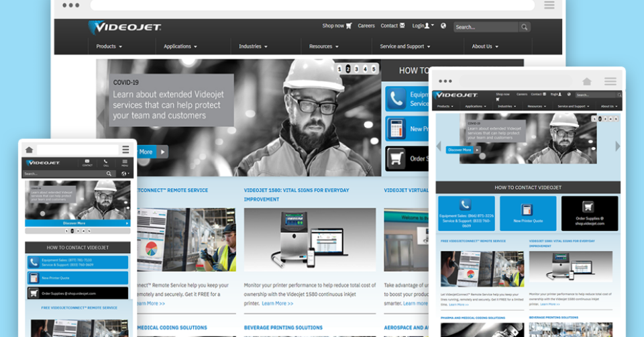Click Discover More button in tablet window
The image size is (644, 337).
click(x=463, y=150)
